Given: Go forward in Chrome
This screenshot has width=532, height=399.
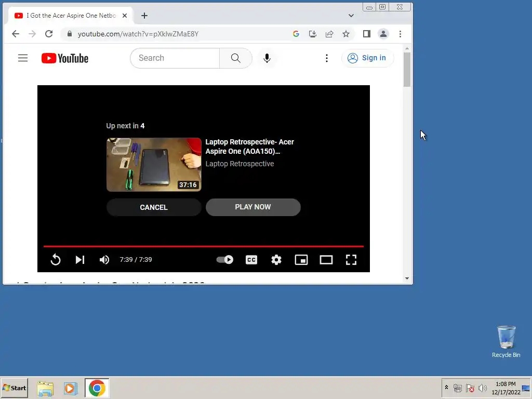Looking at the screenshot, I should [32, 34].
